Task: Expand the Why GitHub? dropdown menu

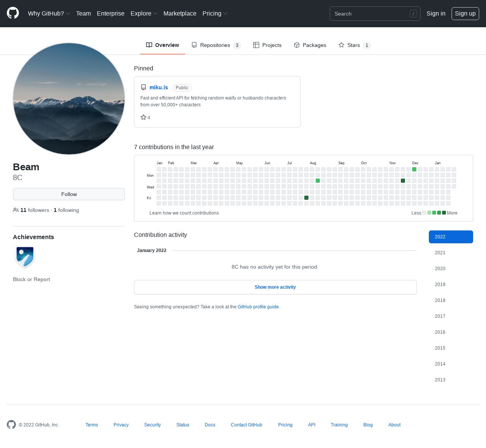Action: (x=49, y=14)
